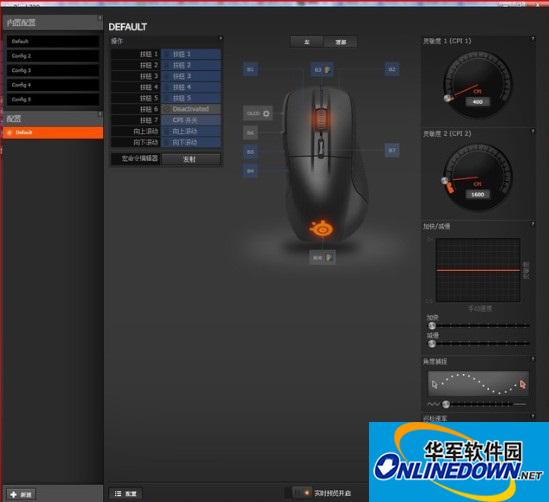The image size is (549, 502).
Task: Open the action dropdown for Button 5
Action: pos(191,98)
